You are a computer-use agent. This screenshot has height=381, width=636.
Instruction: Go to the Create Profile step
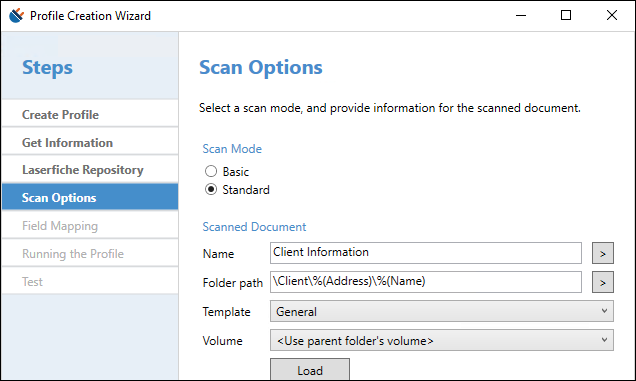pyautogui.click(x=90, y=114)
